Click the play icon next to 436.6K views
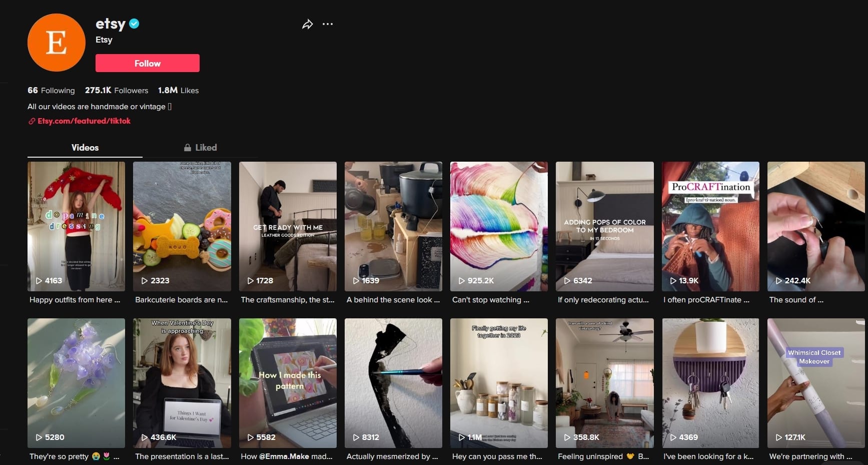This screenshot has height=465, width=868. point(144,437)
